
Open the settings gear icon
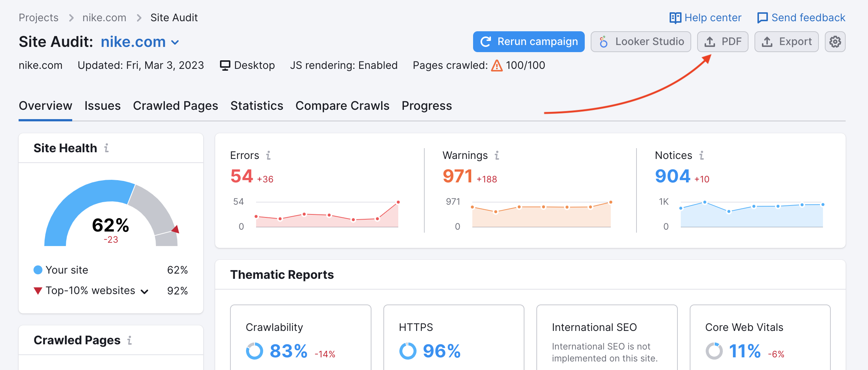(835, 42)
